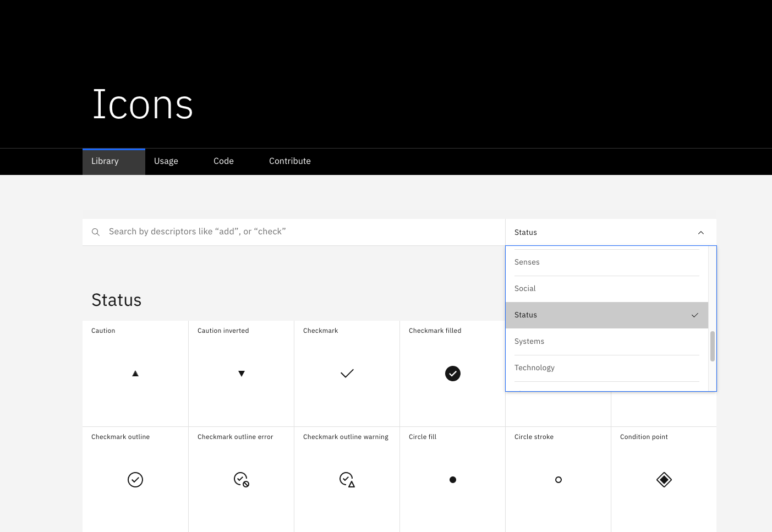Pick the Checkmark outline warning icon
The width and height of the screenshot is (772, 532).
tap(347, 480)
